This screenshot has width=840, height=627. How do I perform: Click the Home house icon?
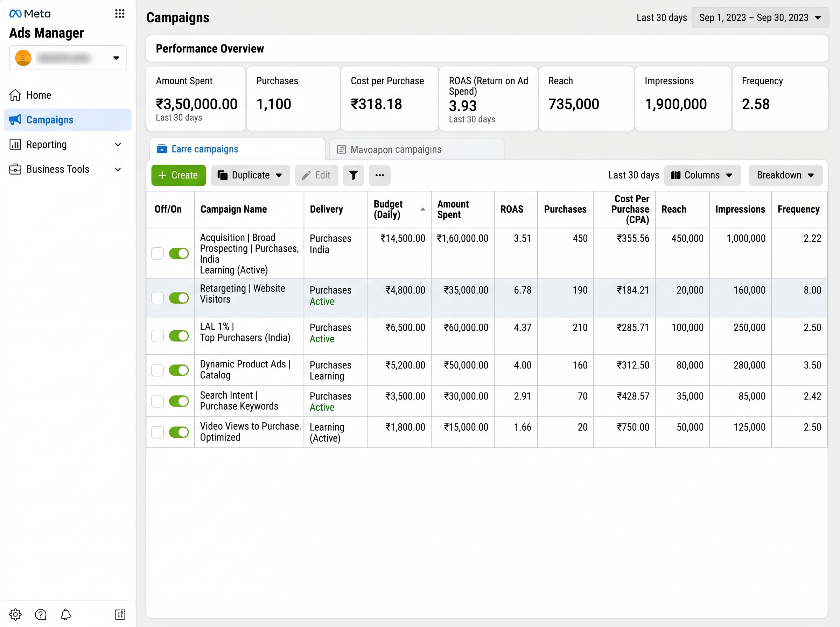[x=15, y=95]
